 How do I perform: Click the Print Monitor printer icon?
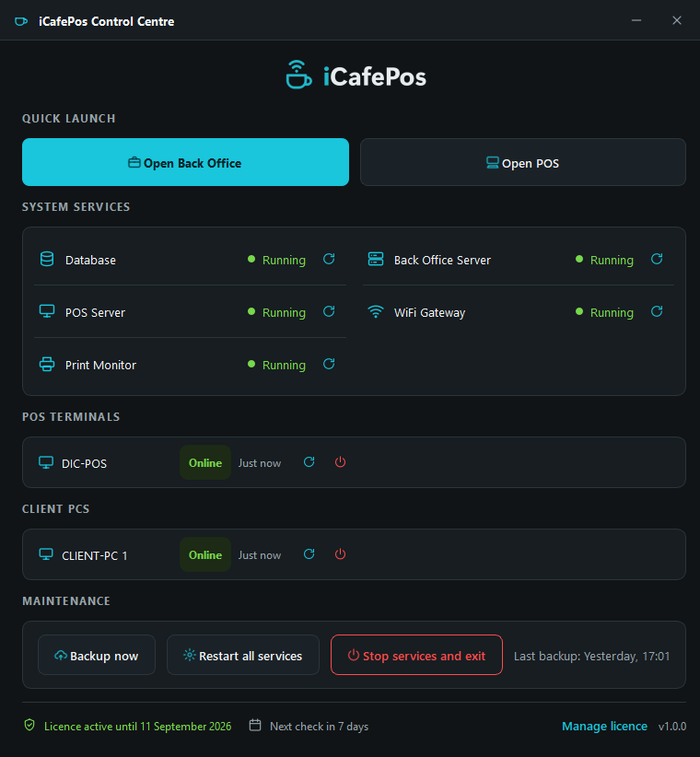tap(47, 365)
